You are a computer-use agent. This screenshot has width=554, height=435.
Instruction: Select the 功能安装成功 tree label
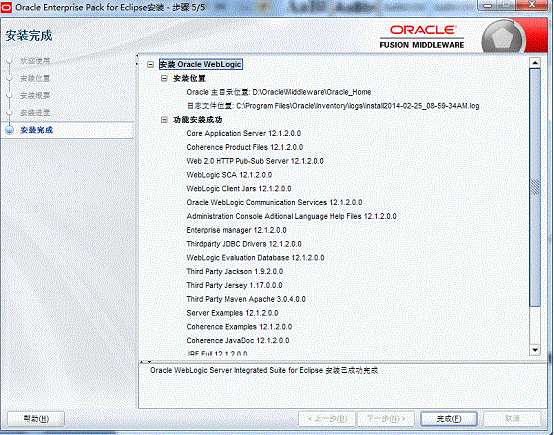click(198, 120)
